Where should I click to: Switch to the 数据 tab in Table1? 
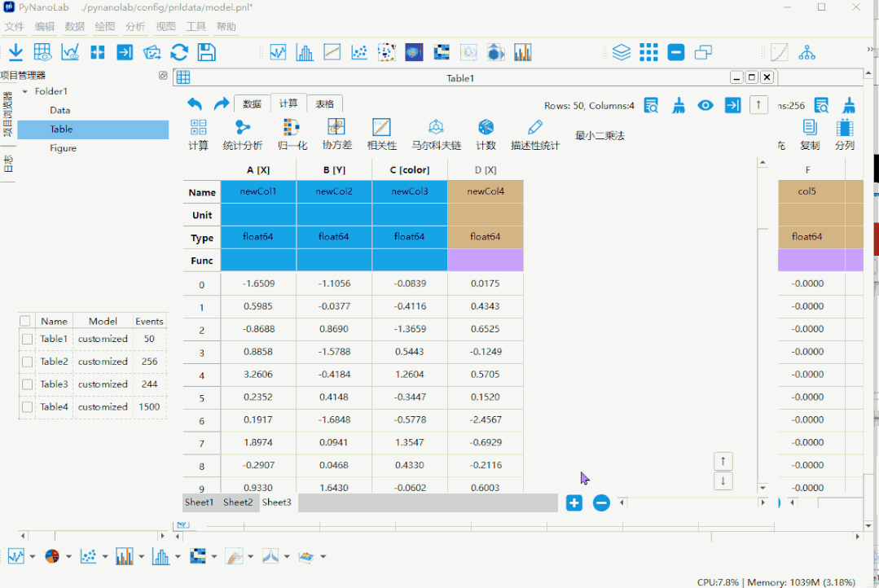(x=253, y=103)
